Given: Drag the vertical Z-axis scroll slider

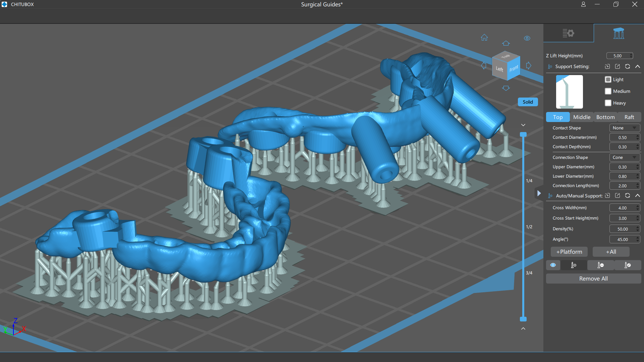Looking at the screenshot, I should point(524,318).
